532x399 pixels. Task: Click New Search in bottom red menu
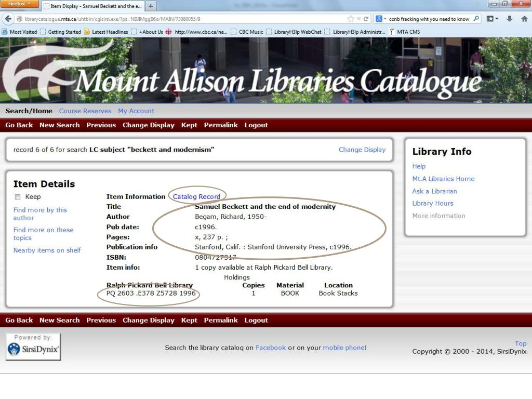(x=59, y=320)
